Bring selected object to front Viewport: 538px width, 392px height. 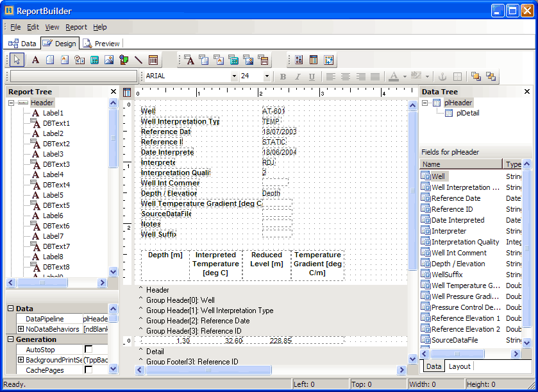[476, 76]
